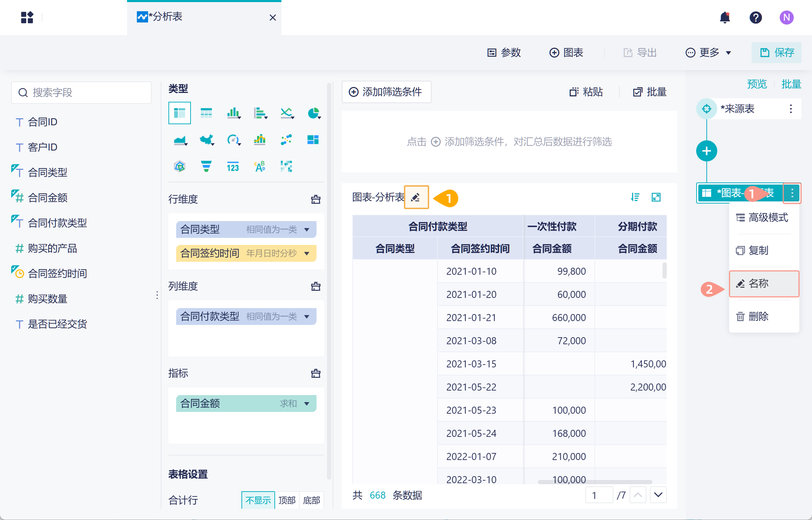
Task: Click the edit pencil beside 图表-分析表
Action: (416, 198)
